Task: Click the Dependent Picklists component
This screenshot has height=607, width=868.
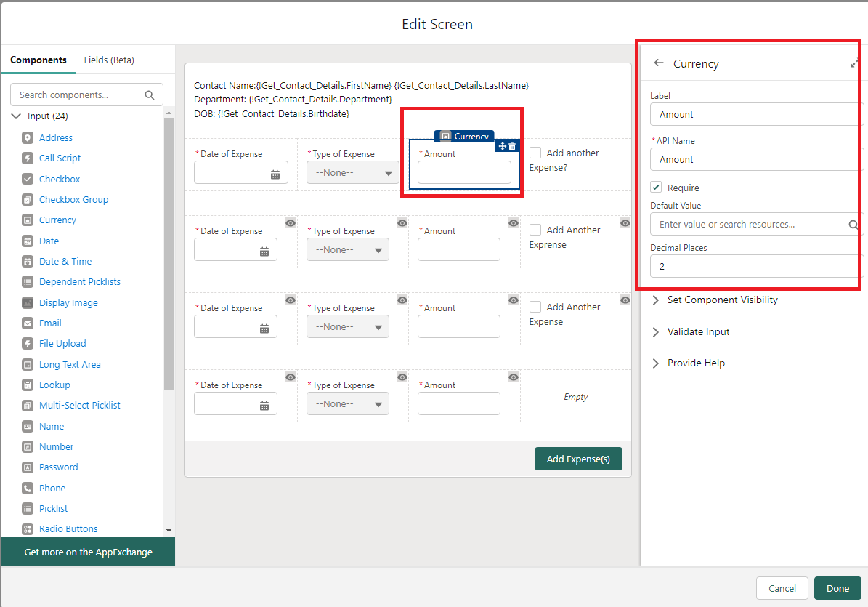Action: [x=80, y=282]
